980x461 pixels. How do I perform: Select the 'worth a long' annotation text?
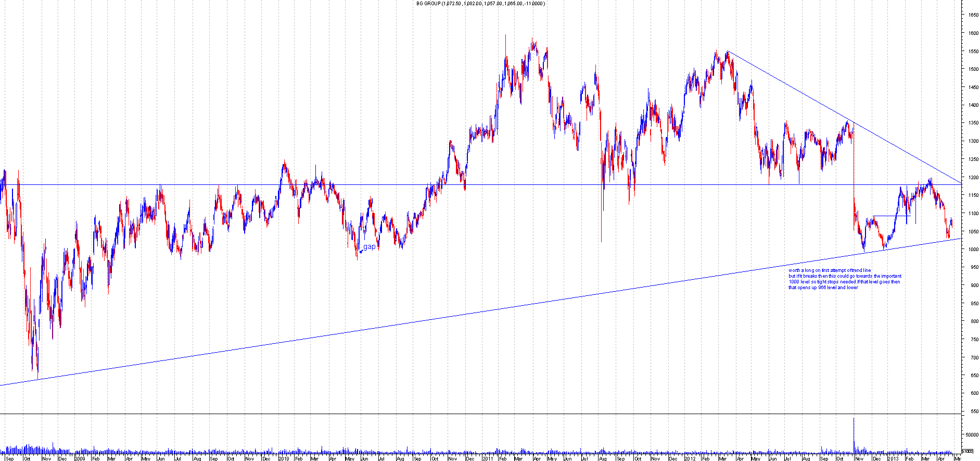pyautogui.click(x=844, y=279)
